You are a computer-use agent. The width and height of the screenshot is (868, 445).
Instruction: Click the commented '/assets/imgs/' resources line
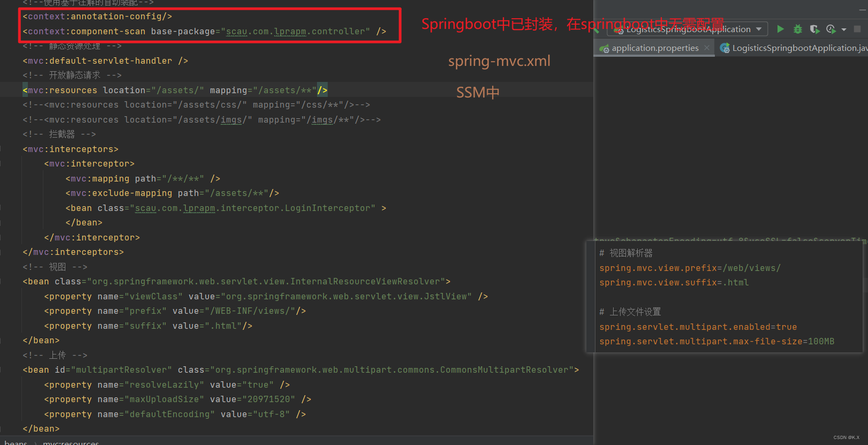[x=202, y=120]
